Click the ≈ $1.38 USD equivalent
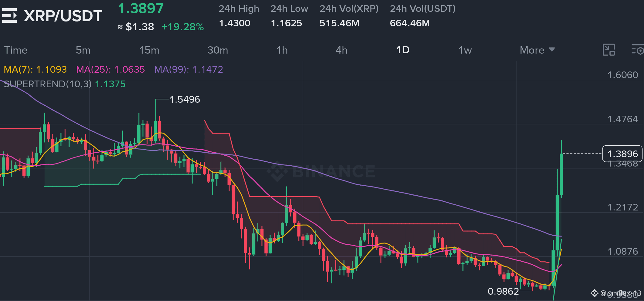The height and width of the screenshot is (301, 644). 136,27
